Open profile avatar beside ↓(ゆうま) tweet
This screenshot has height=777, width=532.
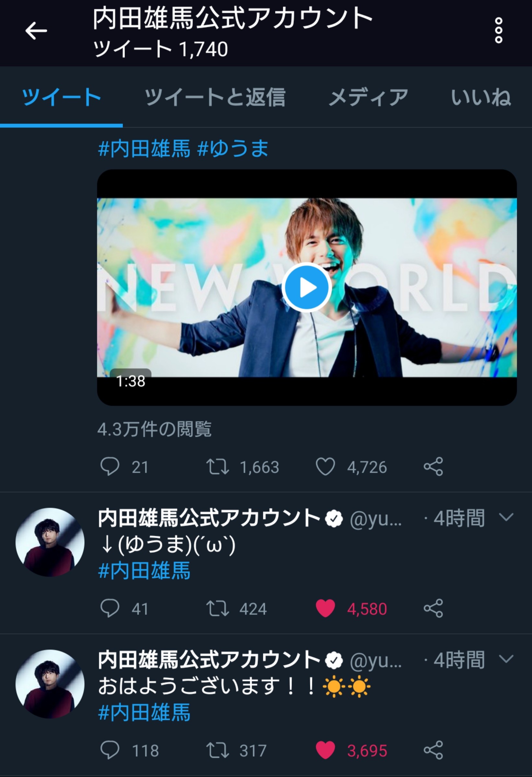click(x=50, y=542)
